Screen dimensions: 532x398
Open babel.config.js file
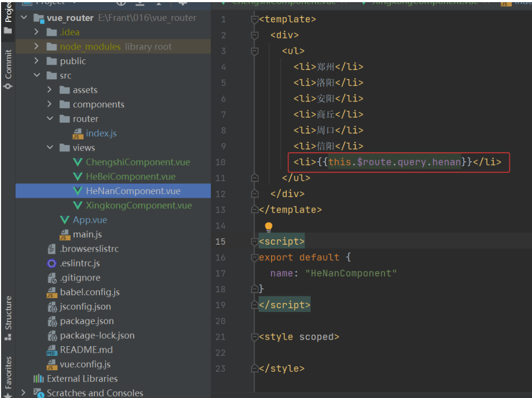tap(90, 292)
